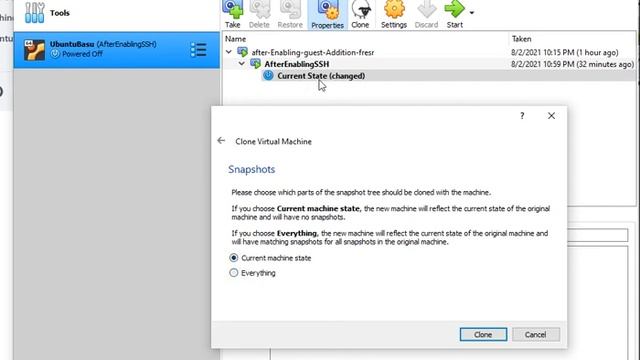The image size is (640, 360).
Task: Click the Current State power icon
Action: click(x=268, y=76)
